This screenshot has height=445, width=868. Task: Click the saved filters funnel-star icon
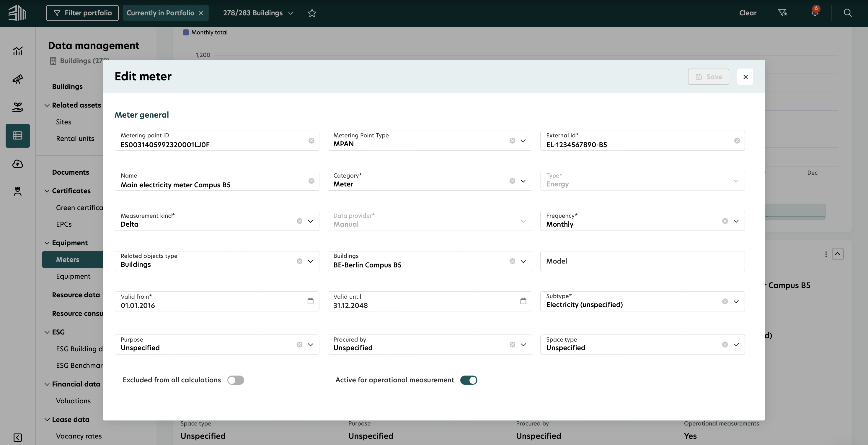pos(782,13)
